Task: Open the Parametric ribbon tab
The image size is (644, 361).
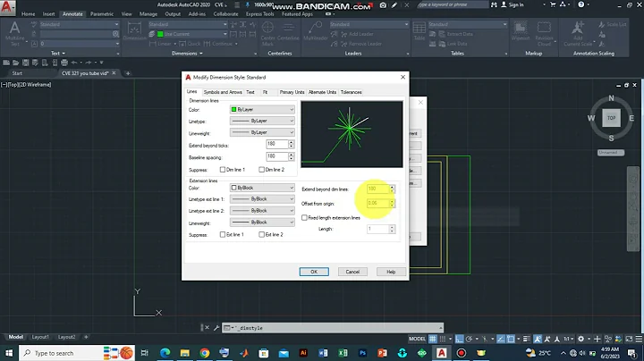Action: [x=102, y=14]
